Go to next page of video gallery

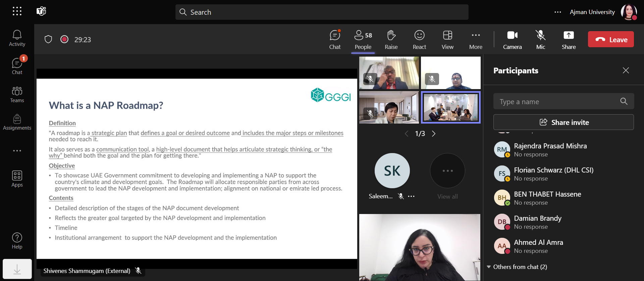point(434,134)
